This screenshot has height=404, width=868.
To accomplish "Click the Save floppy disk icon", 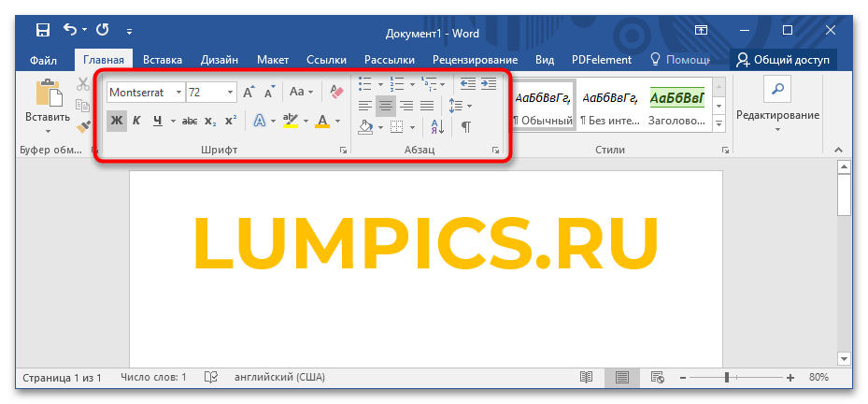I will (43, 31).
